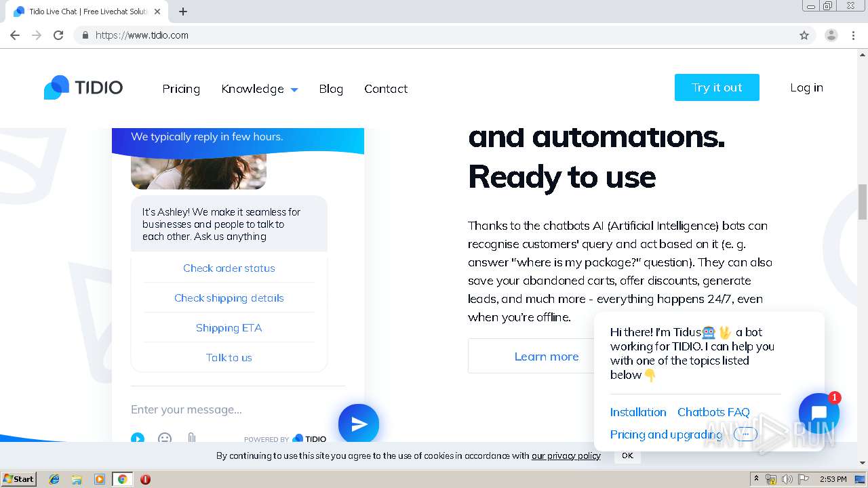Viewport: 868px width, 488px height.
Task: Click the page vertical scrollbar thumb
Action: pyautogui.click(x=863, y=201)
